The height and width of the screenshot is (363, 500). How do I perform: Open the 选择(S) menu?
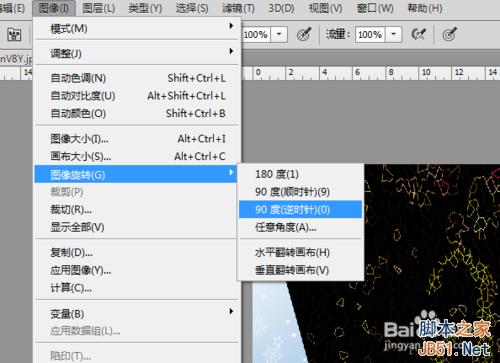pos(192,8)
